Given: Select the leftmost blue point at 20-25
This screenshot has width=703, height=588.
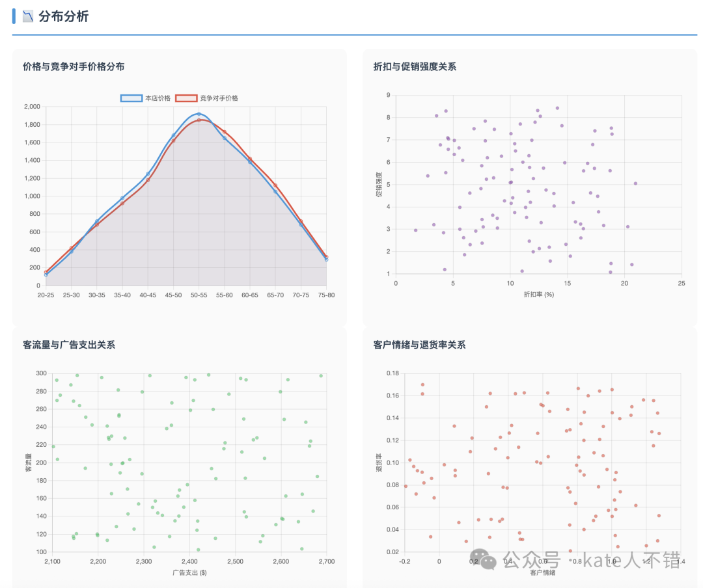Looking at the screenshot, I should click(46, 274).
